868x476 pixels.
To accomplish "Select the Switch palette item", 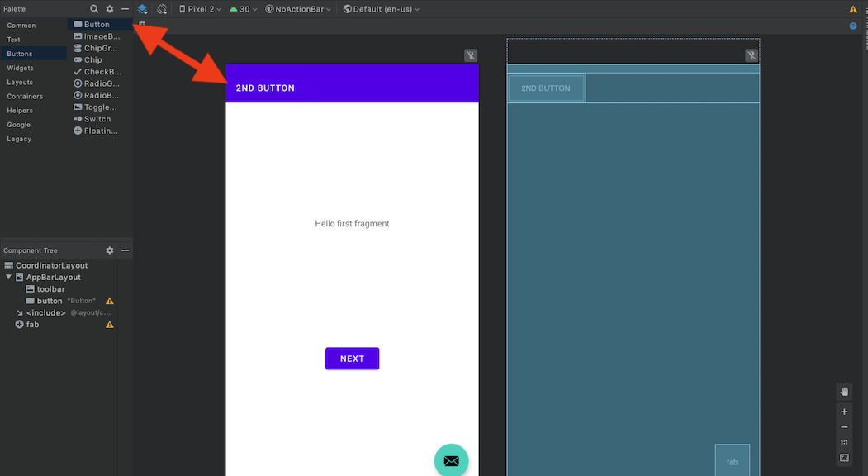I will pyautogui.click(x=93, y=119).
